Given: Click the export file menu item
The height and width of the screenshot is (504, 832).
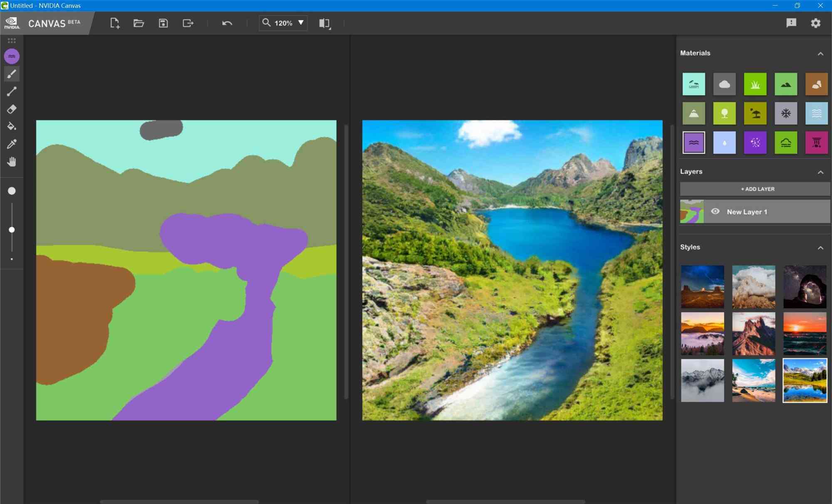Looking at the screenshot, I should point(188,22).
